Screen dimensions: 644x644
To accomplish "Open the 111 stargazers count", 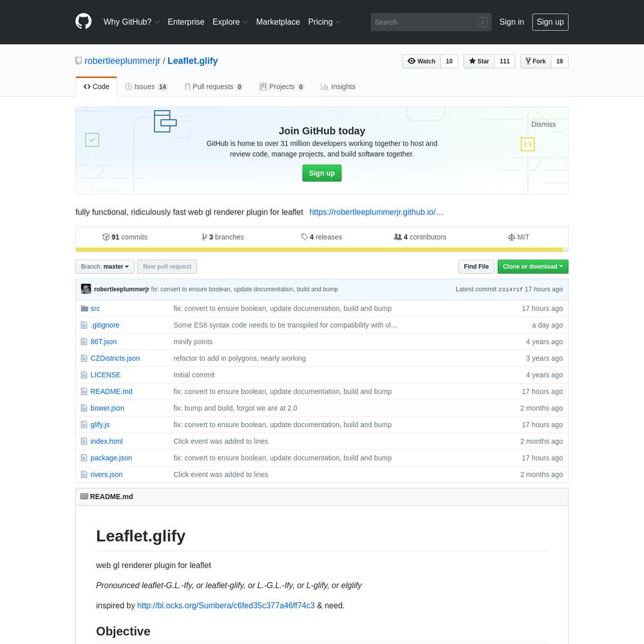I will click(x=504, y=61).
